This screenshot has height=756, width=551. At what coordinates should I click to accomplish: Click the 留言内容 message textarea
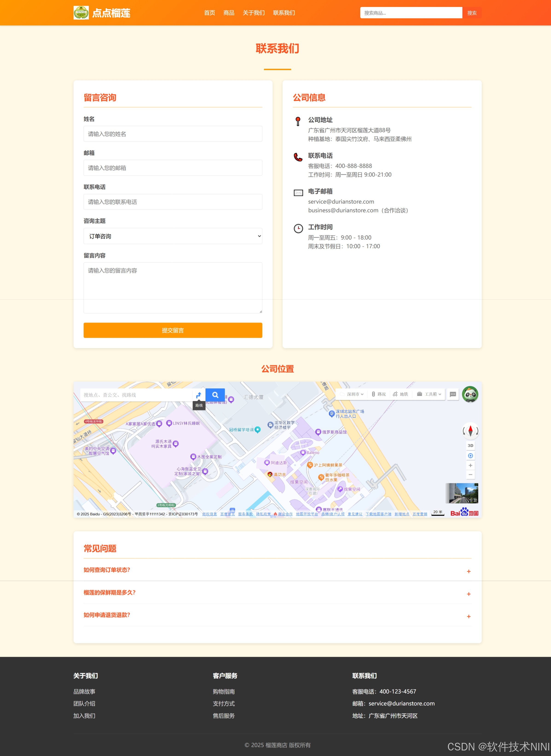pyautogui.click(x=173, y=287)
